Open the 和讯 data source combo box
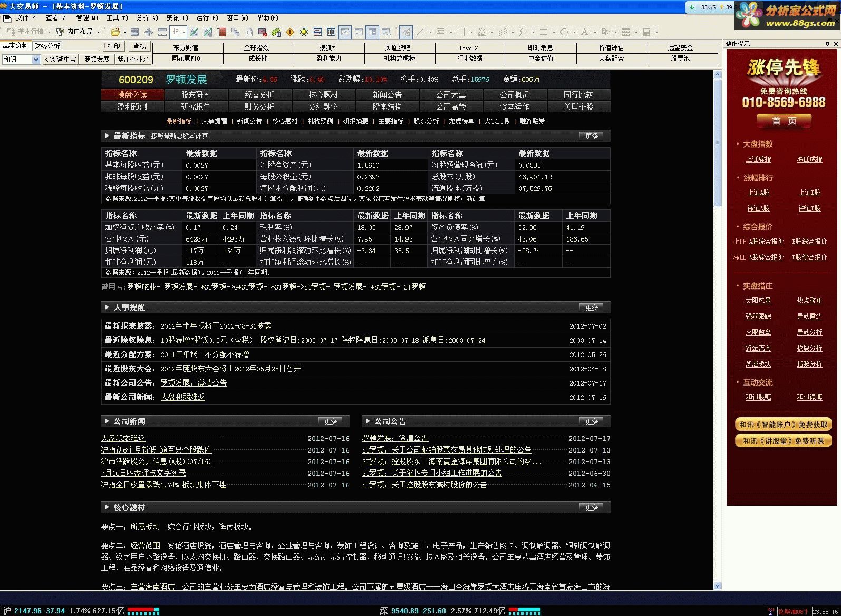The width and height of the screenshot is (841, 616). tap(21, 59)
